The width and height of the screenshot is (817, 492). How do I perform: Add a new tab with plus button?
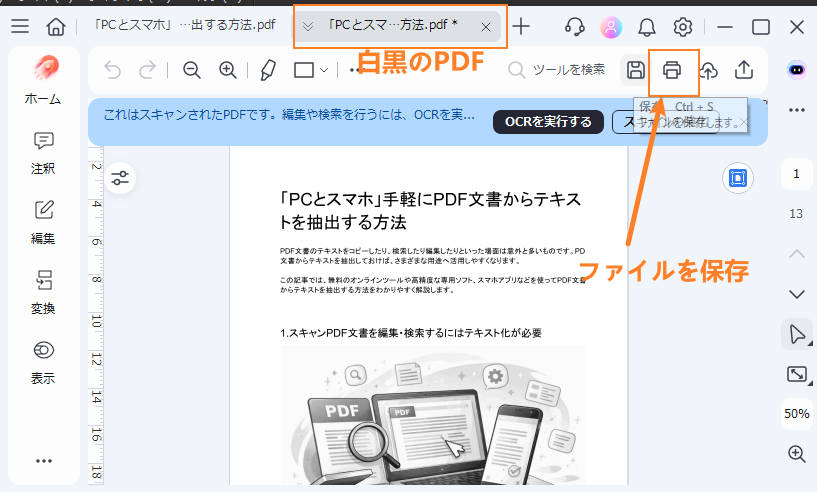click(x=521, y=26)
